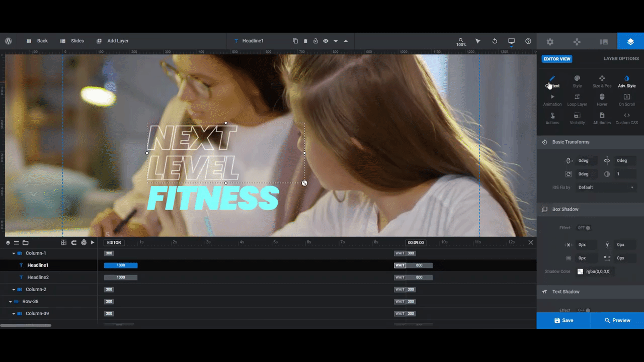644x362 pixels.
Task: Toggle the Box Shadow Effect switch
Action: tap(584, 228)
